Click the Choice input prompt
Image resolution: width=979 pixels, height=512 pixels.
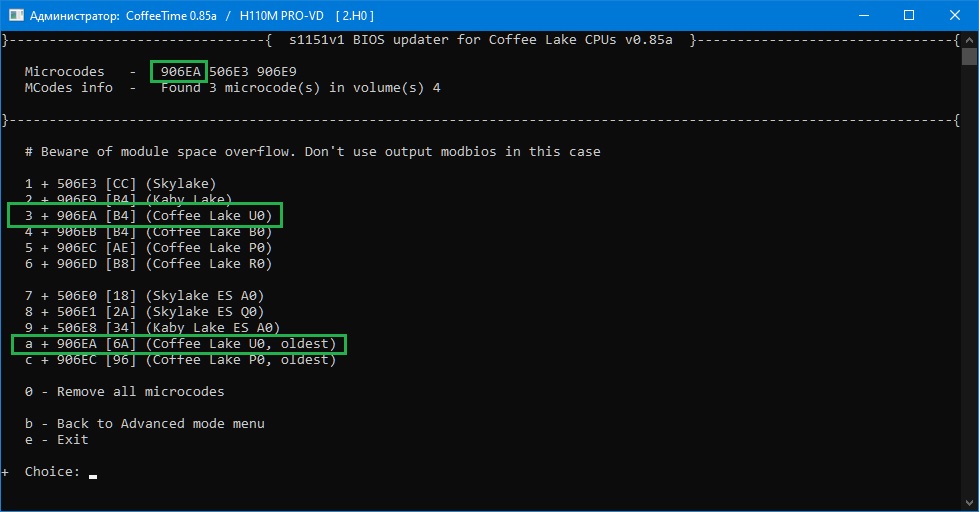(x=61, y=472)
